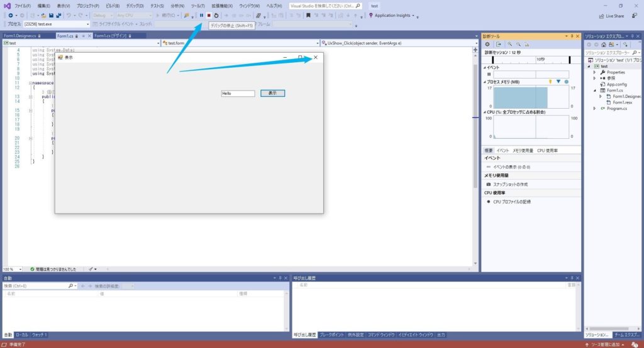Viewport: 644px width, 348px height.
Task: Navigate backward with the round back arrow
Action: click(x=11, y=15)
